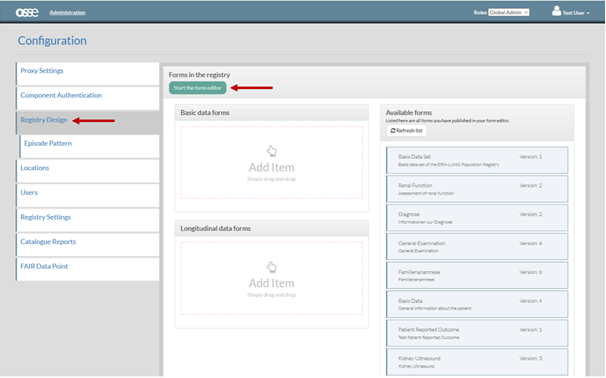Image resolution: width=606 pixels, height=378 pixels.
Task: Open Registry Settings
Action: point(87,220)
